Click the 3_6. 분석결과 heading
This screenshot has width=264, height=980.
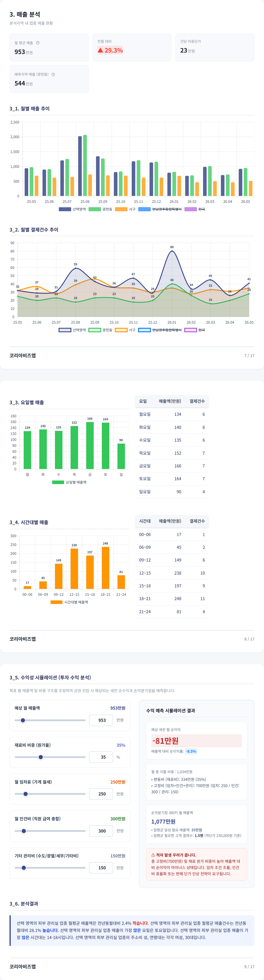(24, 904)
